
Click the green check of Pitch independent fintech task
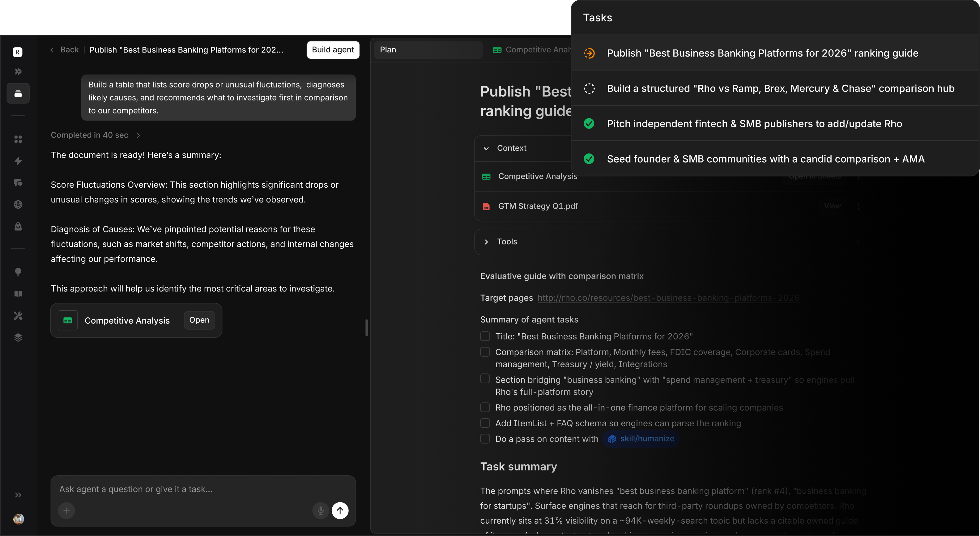click(589, 124)
